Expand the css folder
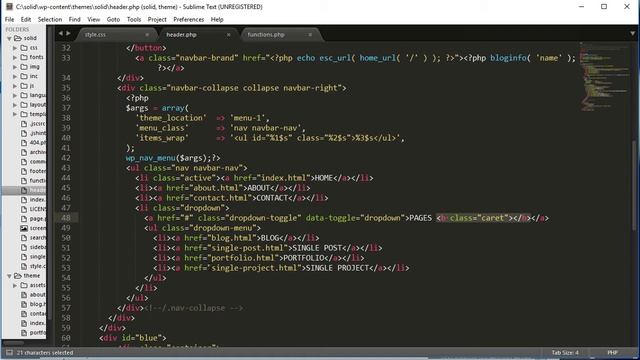Viewport: 640px width, 360px height. point(15,48)
